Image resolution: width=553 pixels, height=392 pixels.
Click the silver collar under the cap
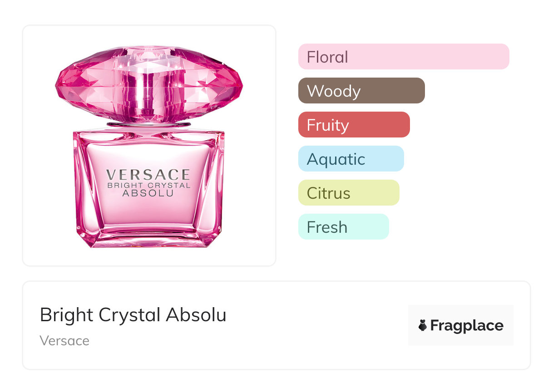[x=148, y=124]
